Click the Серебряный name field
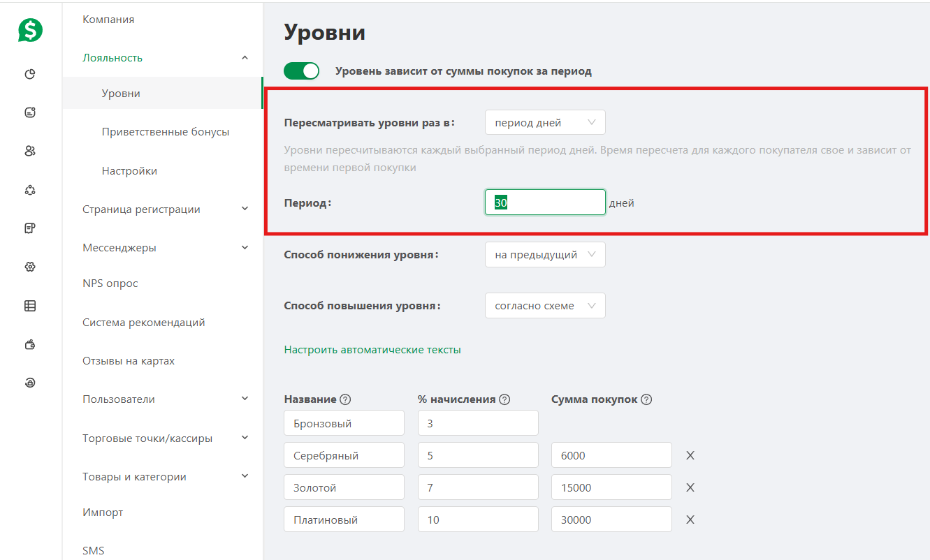This screenshot has width=930, height=560. click(344, 455)
